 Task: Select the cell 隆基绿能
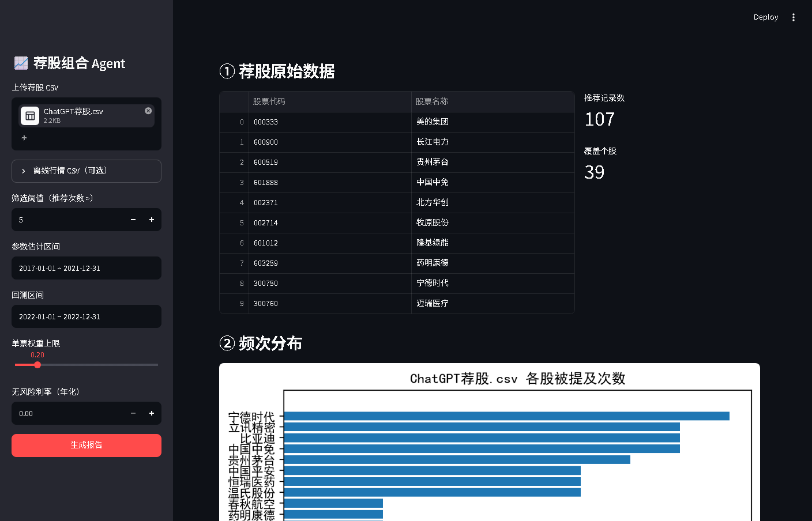(493, 243)
